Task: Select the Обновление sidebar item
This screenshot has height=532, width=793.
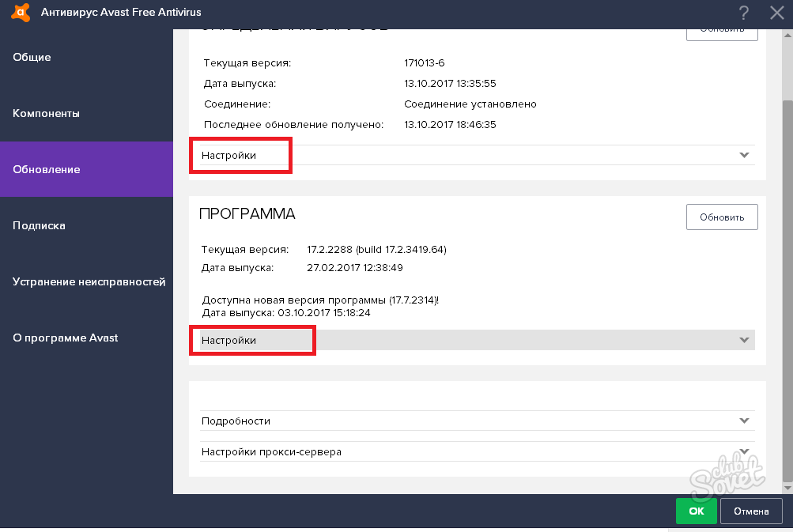Action: click(47, 169)
